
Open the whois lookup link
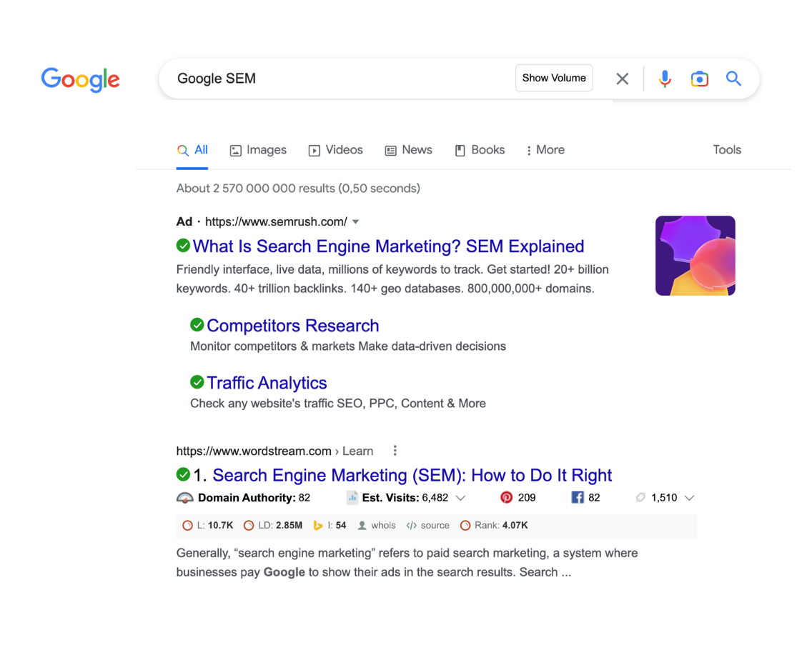coord(377,526)
